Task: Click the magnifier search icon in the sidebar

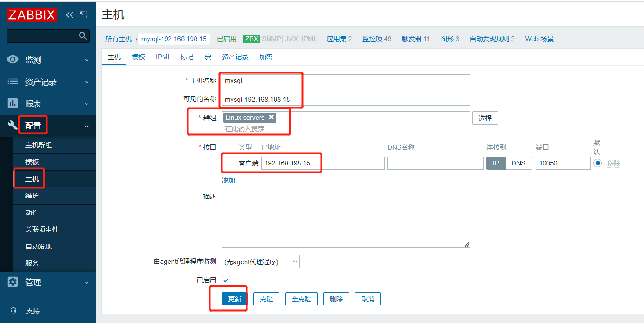Action: 83,36
